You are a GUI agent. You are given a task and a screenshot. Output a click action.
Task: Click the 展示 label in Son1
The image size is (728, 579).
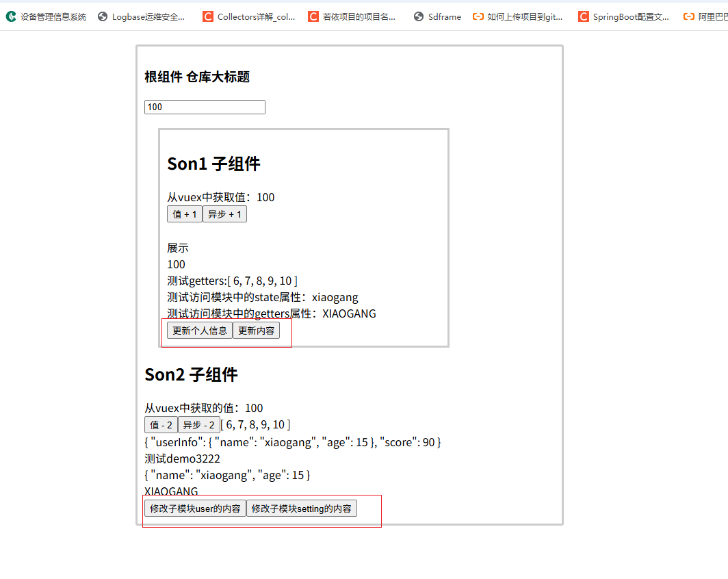[x=178, y=248]
